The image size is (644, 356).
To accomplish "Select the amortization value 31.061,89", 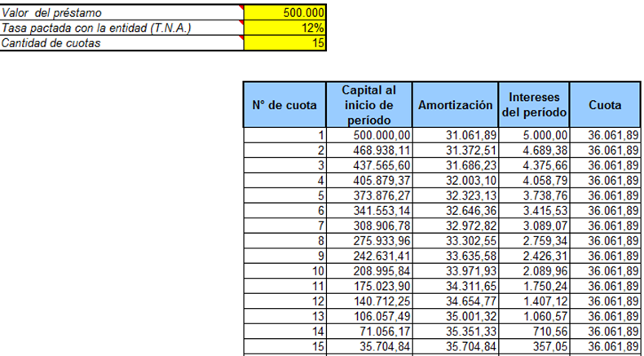I will click(455, 136).
